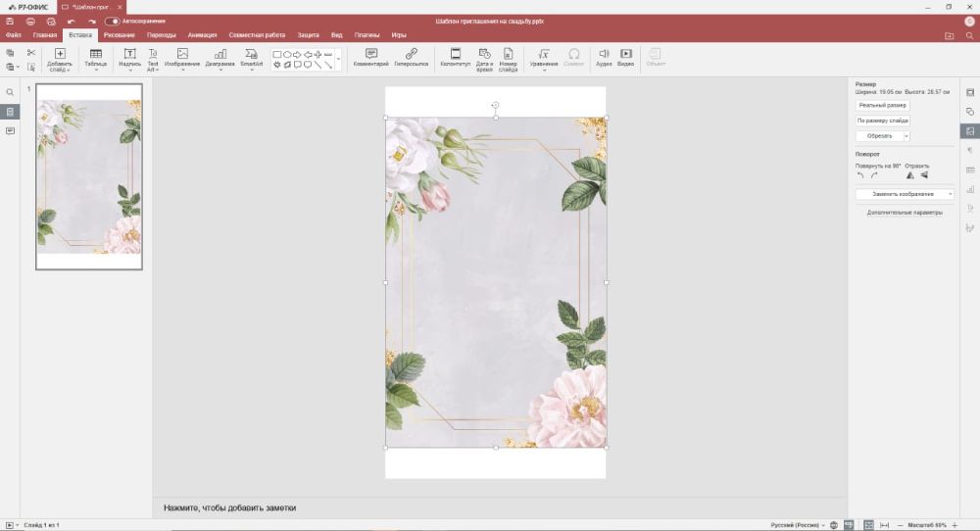980x531 pixels.
Task: Select slide 1 thumbnail in panel
Action: [x=89, y=176]
